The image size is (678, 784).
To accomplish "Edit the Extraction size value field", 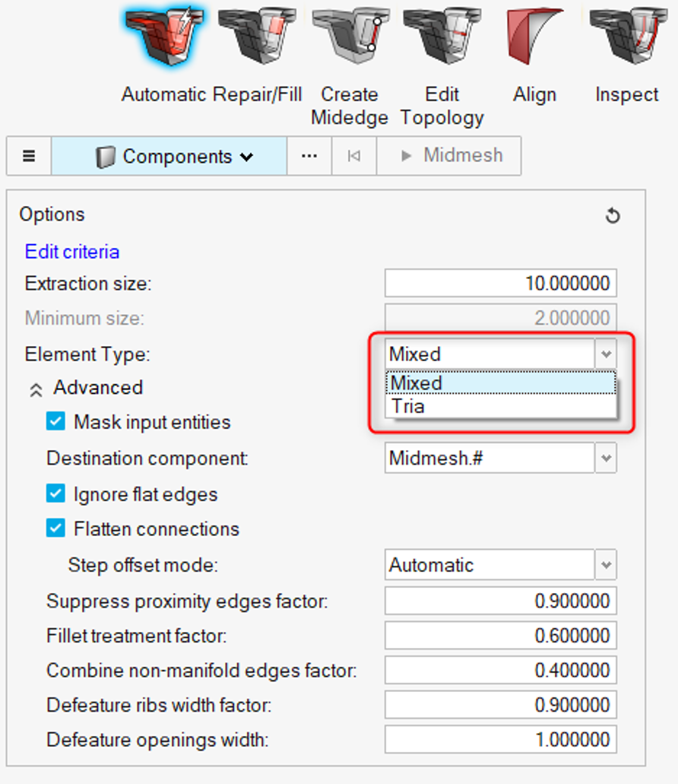I will pos(500,283).
